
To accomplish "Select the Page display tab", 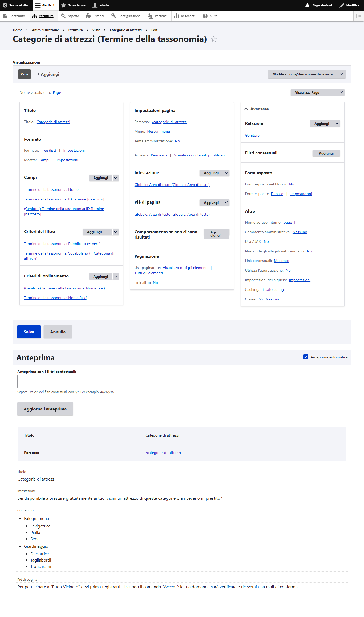I will (25, 74).
